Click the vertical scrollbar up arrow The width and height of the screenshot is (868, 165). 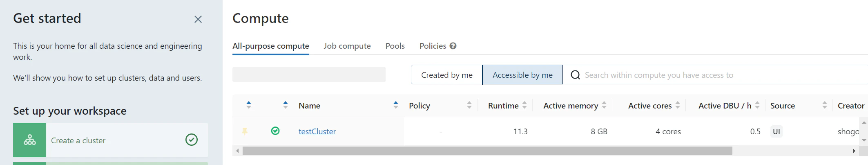pos(864,122)
